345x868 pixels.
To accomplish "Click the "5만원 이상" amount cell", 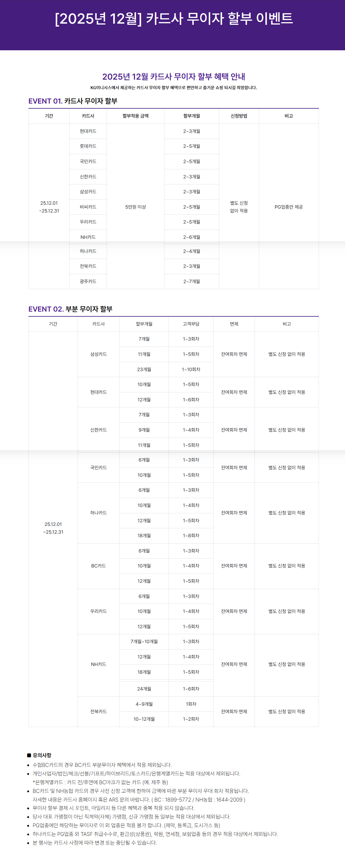I will (x=136, y=207).
